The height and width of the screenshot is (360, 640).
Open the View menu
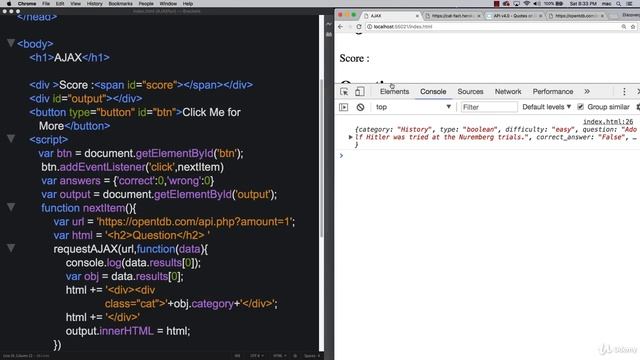pos(76,4)
